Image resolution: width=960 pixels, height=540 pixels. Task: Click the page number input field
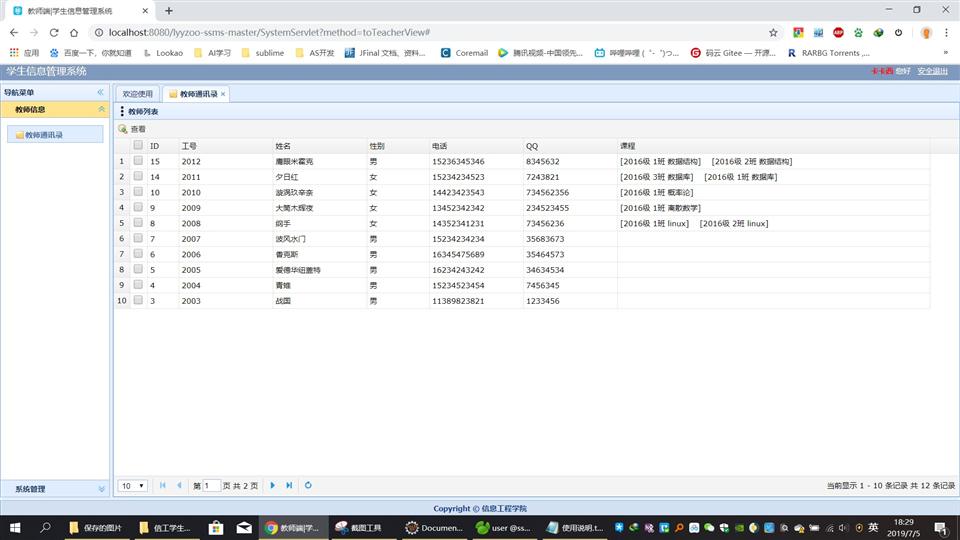pos(211,485)
